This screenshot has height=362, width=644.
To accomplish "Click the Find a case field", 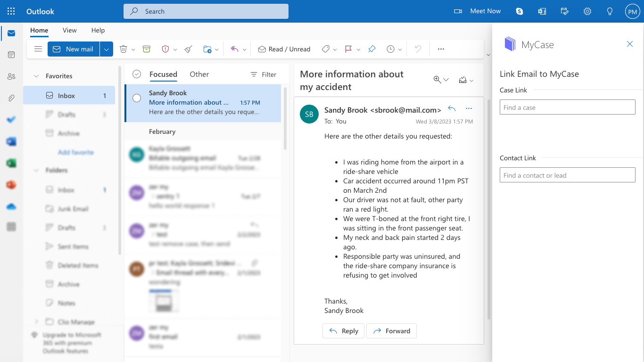I will point(568,107).
